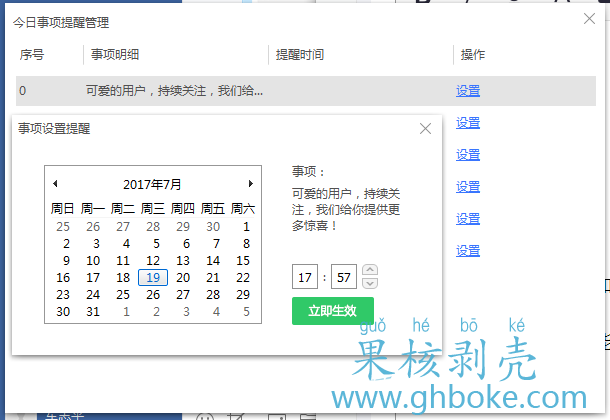Select the grayed June 25 date
Viewport: 610px width, 420px height.
click(63, 227)
